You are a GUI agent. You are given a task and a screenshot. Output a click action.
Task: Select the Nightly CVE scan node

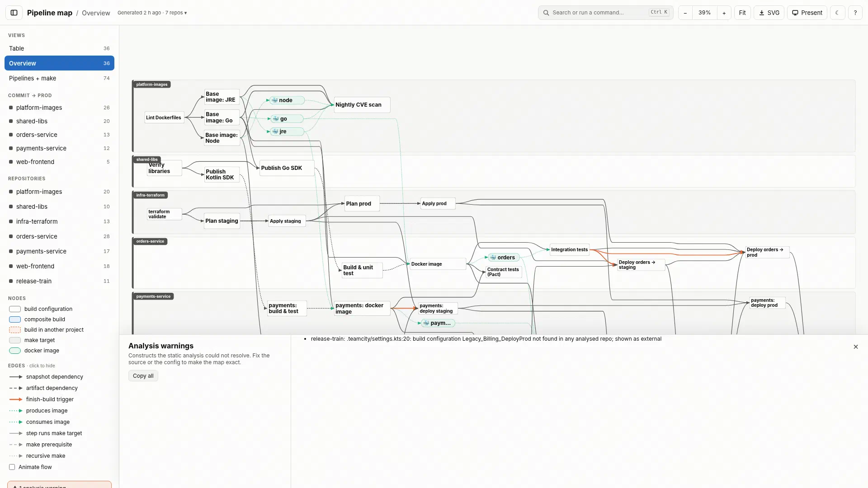coord(362,105)
